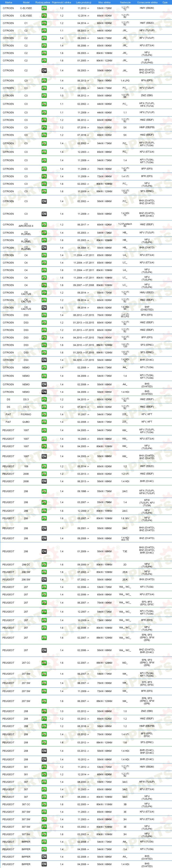Screen dimensions: 172x868
Task: Click petrol icon in C2 90kW / 122KM row
Action: 44,61
